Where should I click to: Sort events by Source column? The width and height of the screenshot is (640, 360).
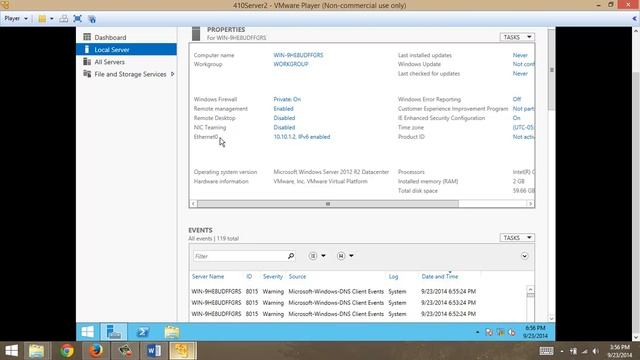point(297,276)
